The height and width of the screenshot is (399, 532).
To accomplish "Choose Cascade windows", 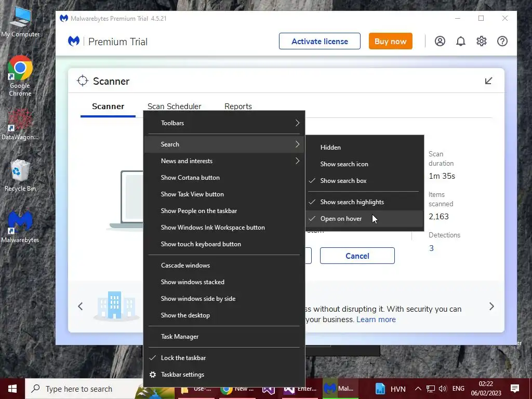I will click(x=224, y=265).
